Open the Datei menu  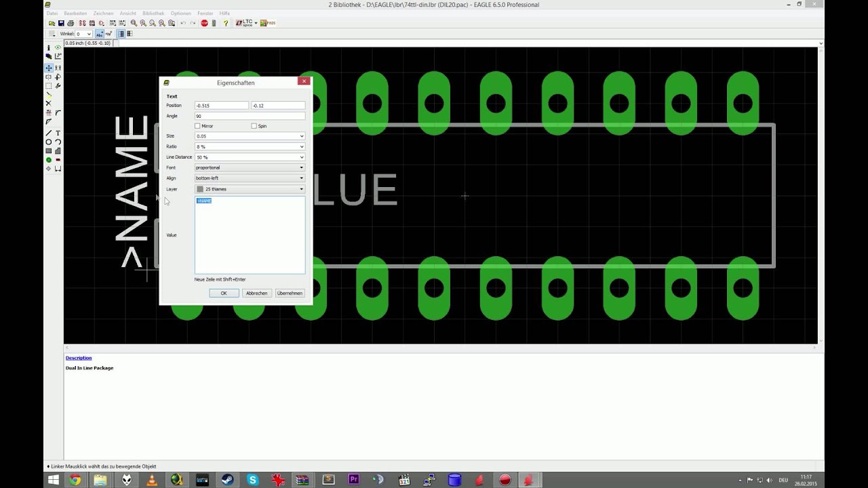(x=52, y=14)
